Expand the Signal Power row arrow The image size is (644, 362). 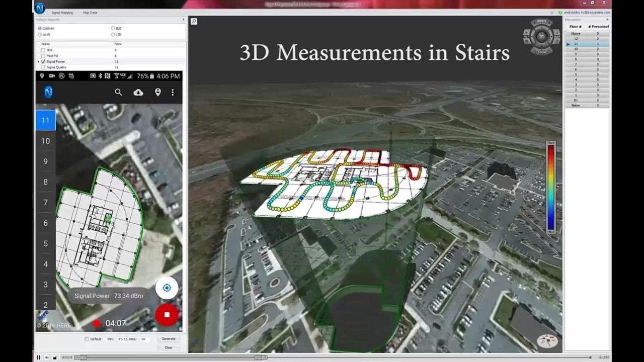[39, 62]
